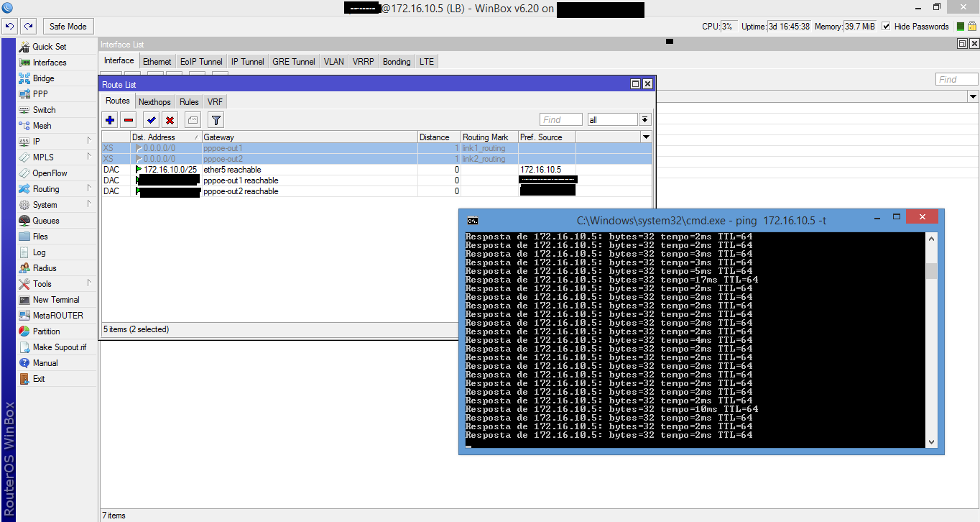This screenshot has width=980, height=522.
Task: Click the Redo arrow in the top toolbar
Action: (x=28, y=27)
